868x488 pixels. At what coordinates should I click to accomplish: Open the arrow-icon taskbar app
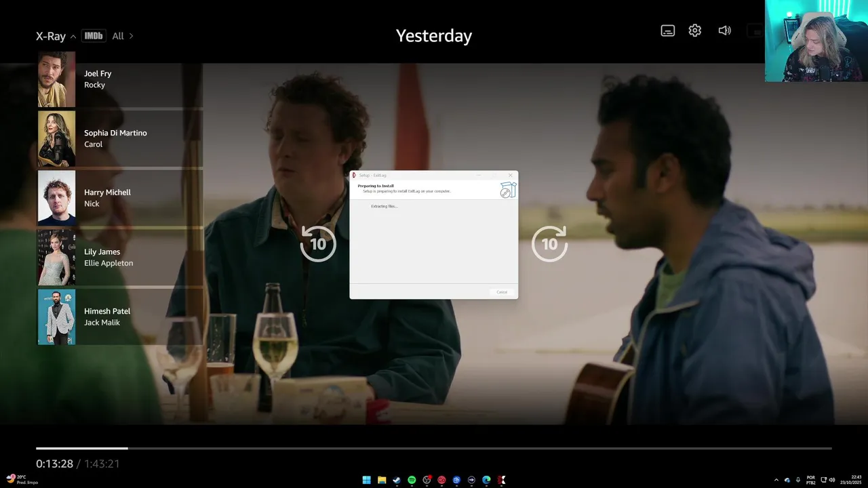click(x=471, y=480)
